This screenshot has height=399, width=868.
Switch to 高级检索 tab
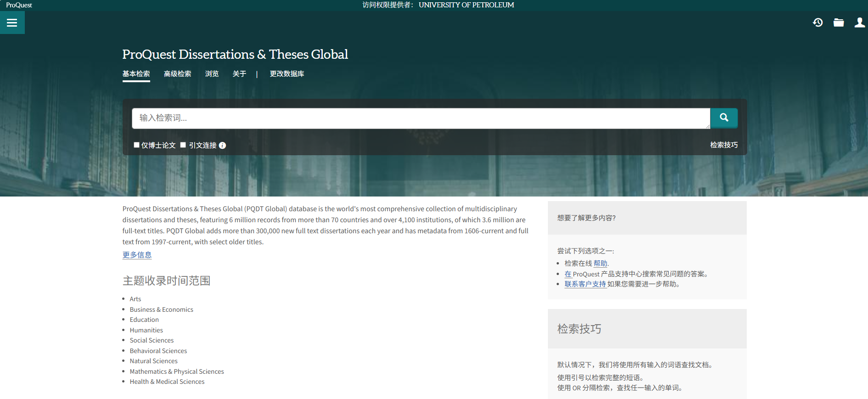(177, 74)
